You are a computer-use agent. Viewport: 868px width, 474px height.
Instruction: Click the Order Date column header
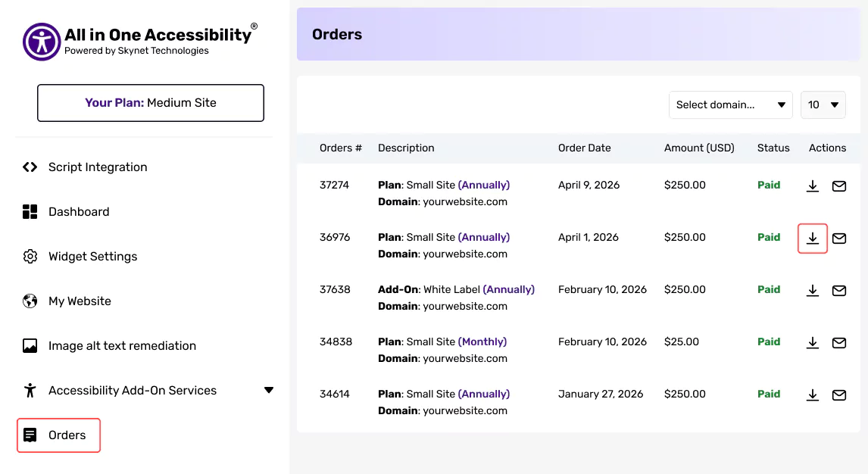(x=584, y=148)
